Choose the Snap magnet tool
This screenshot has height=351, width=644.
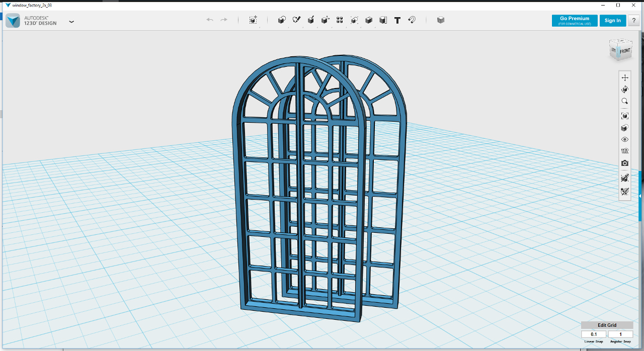tap(412, 20)
